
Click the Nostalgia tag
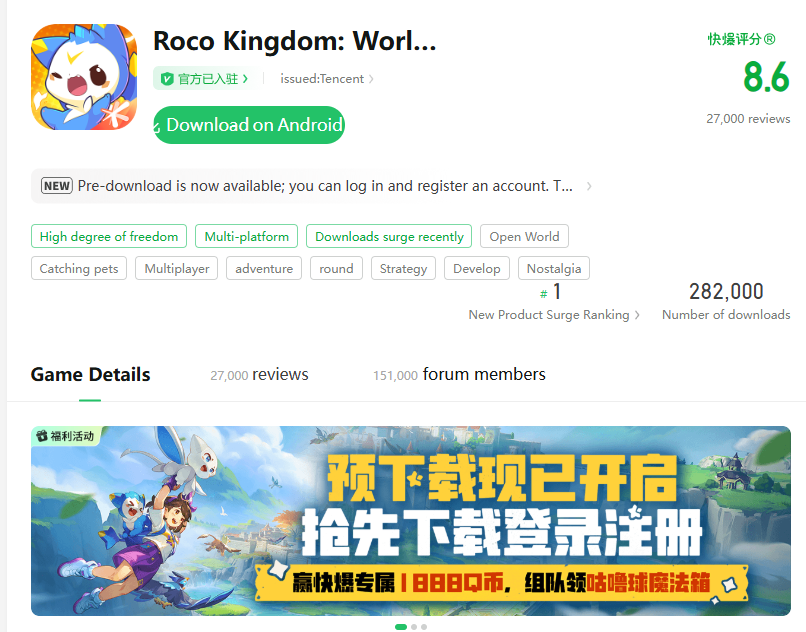[553, 268]
